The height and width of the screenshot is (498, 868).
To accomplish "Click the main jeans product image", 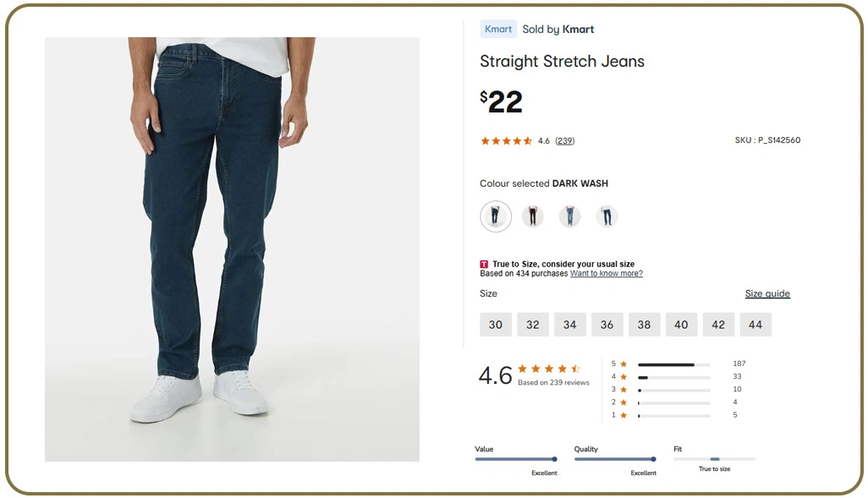I will [232, 249].
